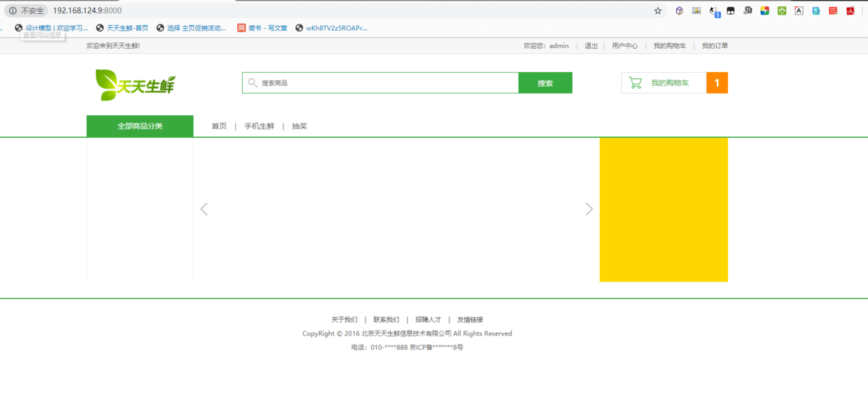Click the 不安全 site info icon
Screen dimensions: 868x402
[x=13, y=10]
